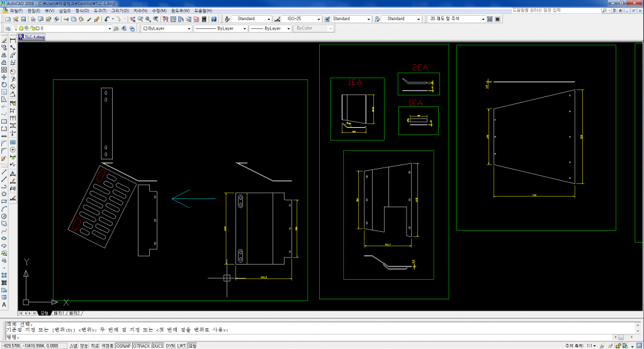Open the Properties palette icon

[166, 19]
